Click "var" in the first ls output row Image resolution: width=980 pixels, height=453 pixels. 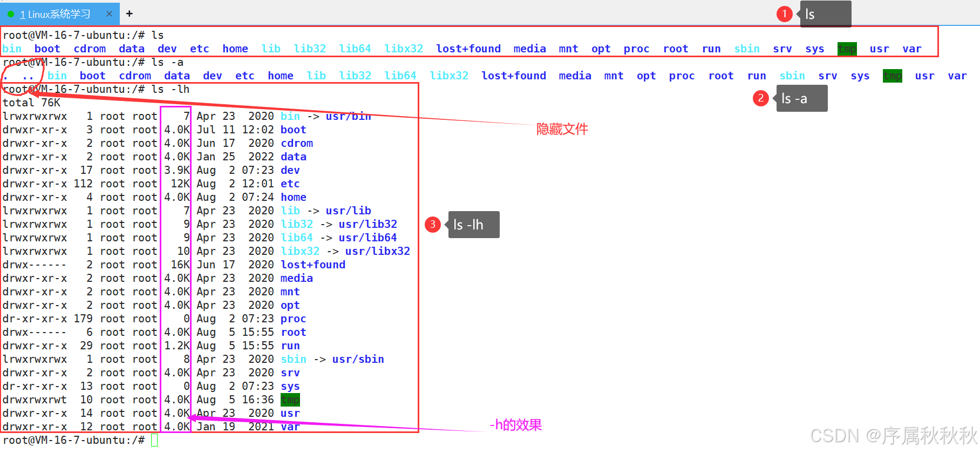click(912, 49)
